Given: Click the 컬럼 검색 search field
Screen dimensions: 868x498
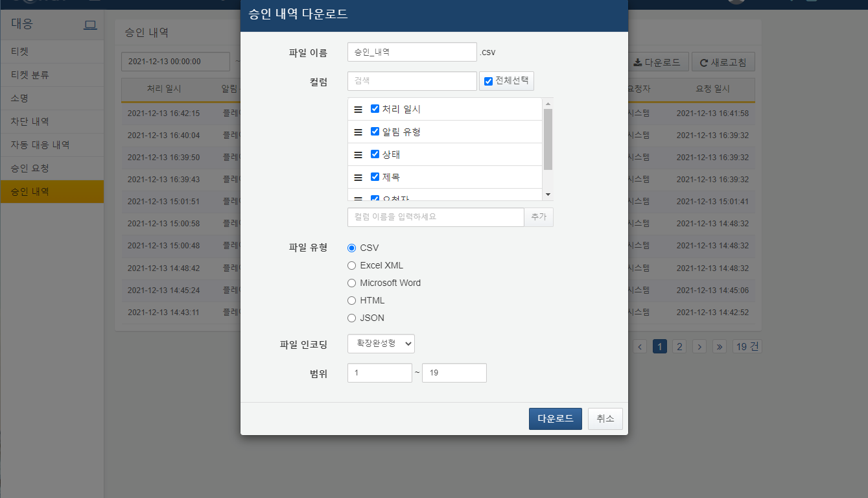Looking at the screenshot, I should pyautogui.click(x=412, y=81).
